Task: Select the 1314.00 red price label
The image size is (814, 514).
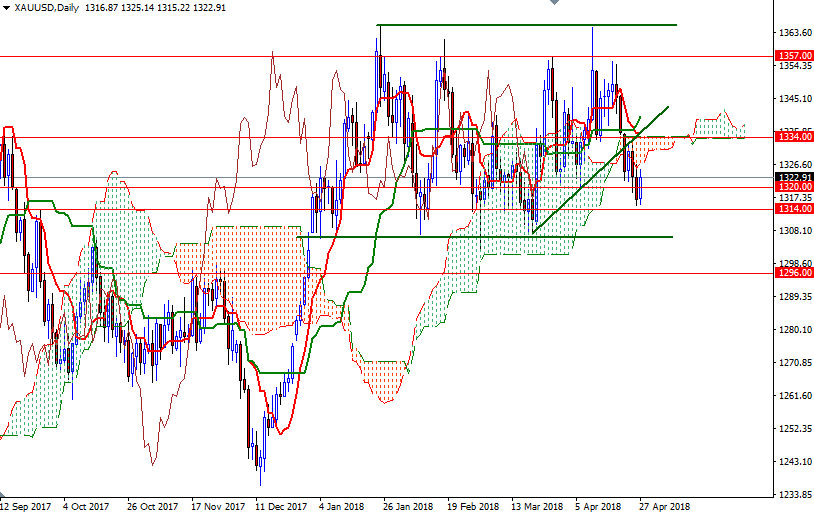Action: tap(794, 209)
